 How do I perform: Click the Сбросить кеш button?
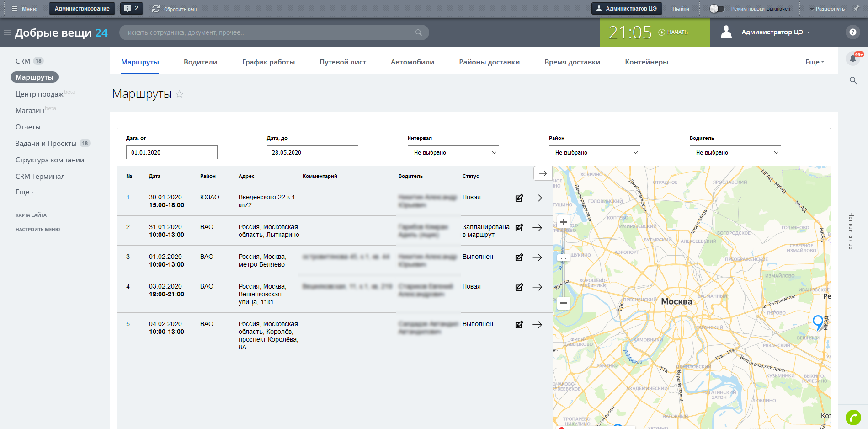coord(175,9)
